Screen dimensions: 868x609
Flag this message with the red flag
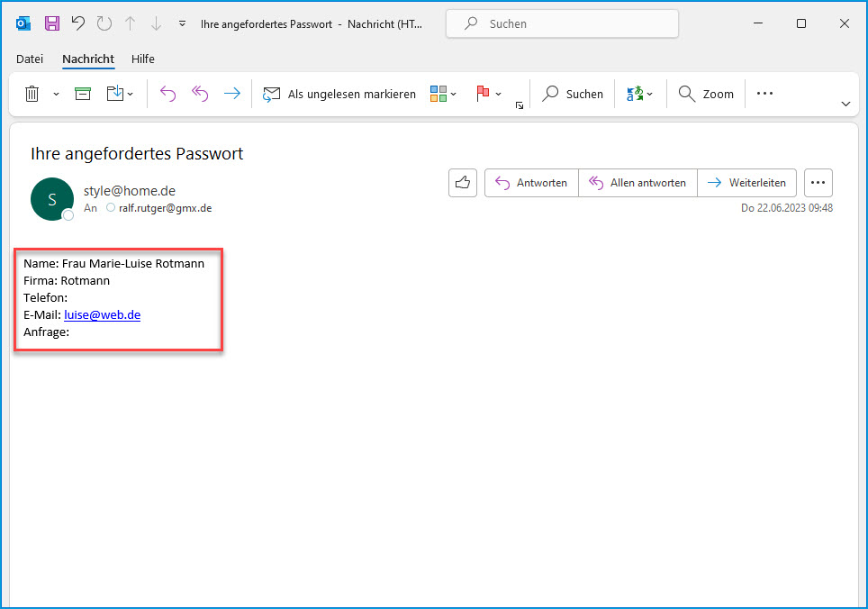tap(483, 94)
